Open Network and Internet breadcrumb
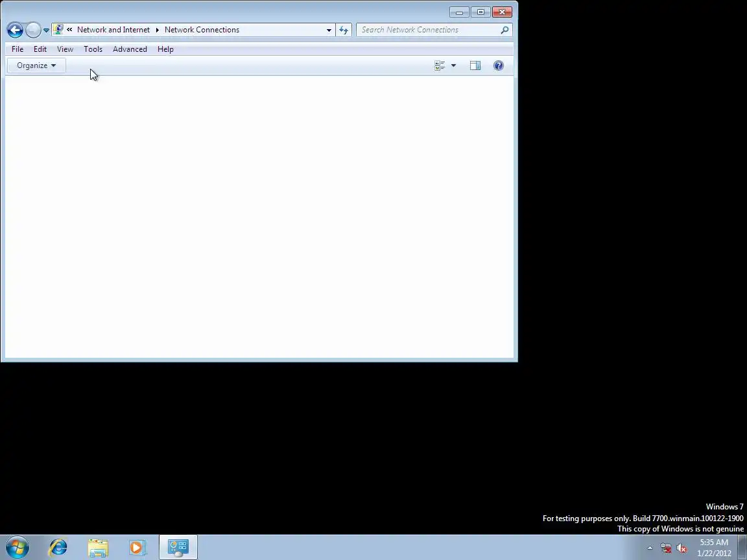Viewport: 747px width, 560px height. [x=113, y=30]
